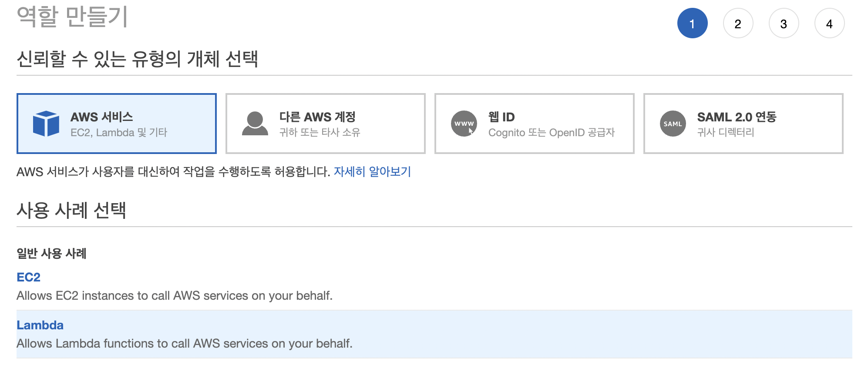Select the 웹 ID entity card
Viewport: 868px width, 375px height.
click(535, 124)
